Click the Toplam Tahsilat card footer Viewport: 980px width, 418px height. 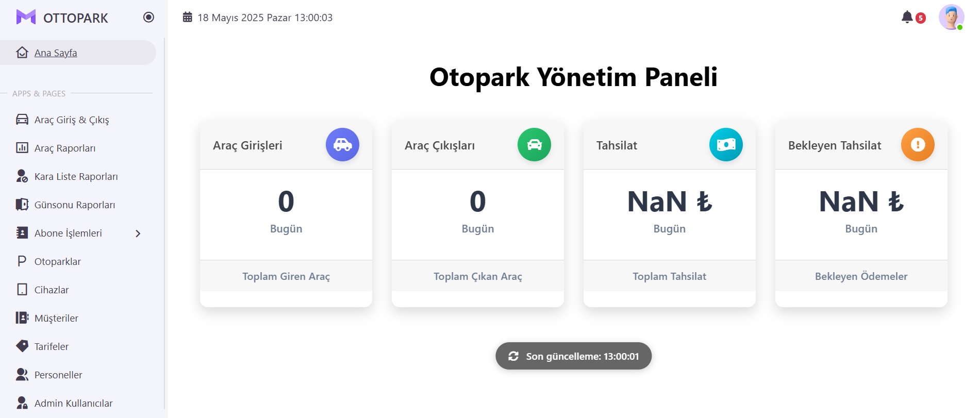tap(669, 276)
